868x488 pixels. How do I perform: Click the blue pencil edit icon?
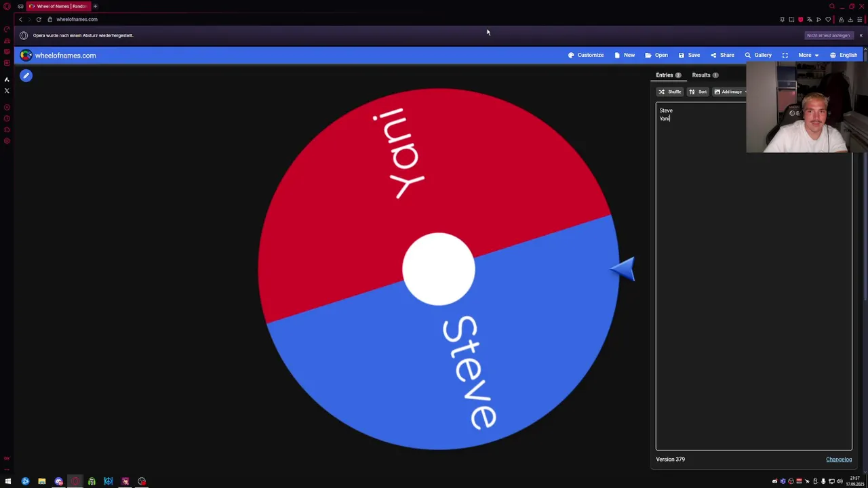(26, 76)
